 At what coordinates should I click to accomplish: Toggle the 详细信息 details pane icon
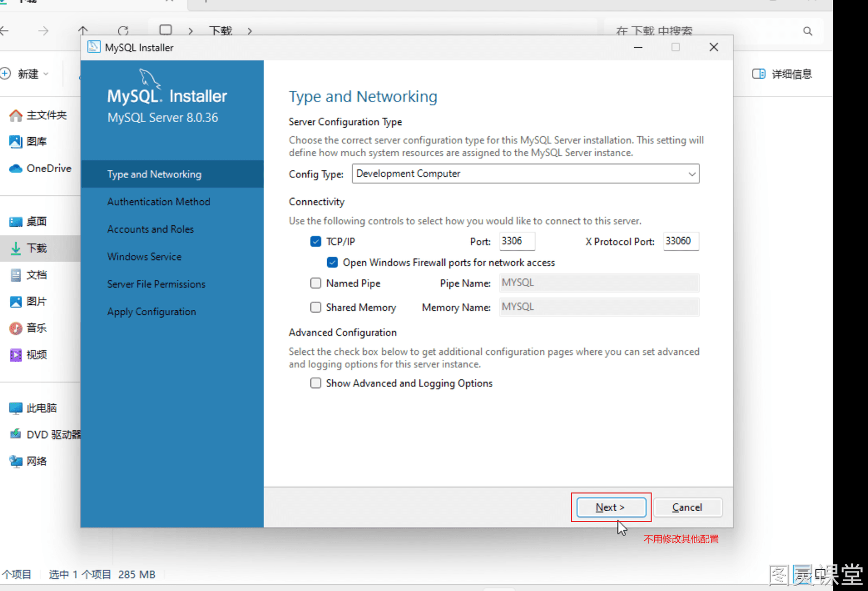(x=758, y=74)
